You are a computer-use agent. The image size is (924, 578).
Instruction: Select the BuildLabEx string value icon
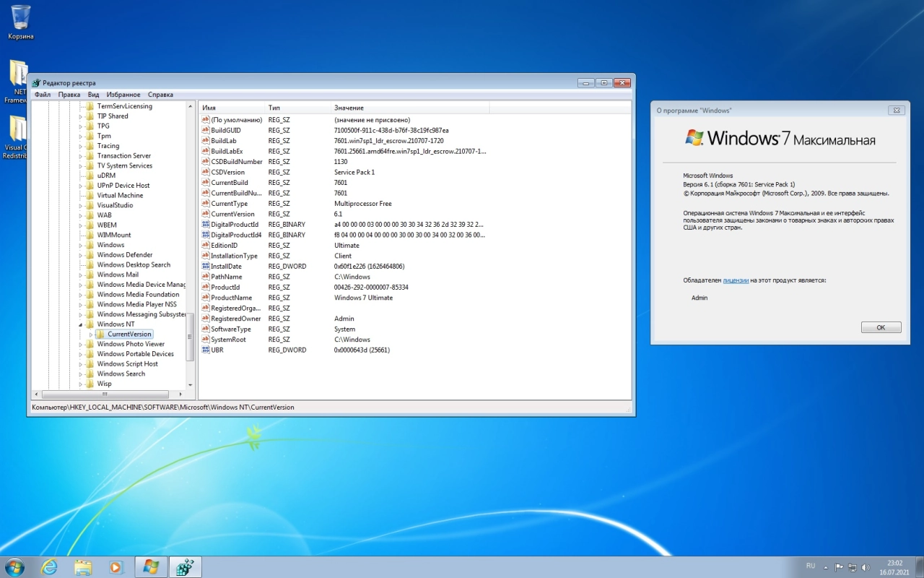coord(205,151)
